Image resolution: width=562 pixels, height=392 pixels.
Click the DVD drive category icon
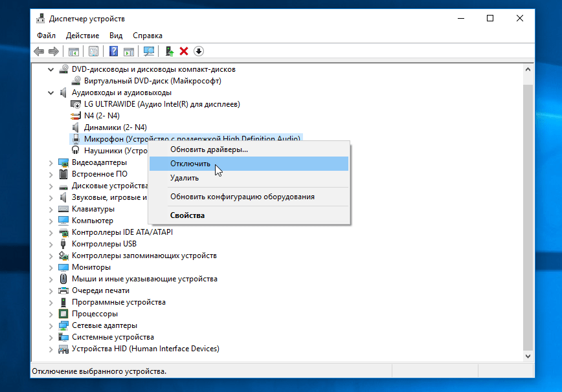63,69
